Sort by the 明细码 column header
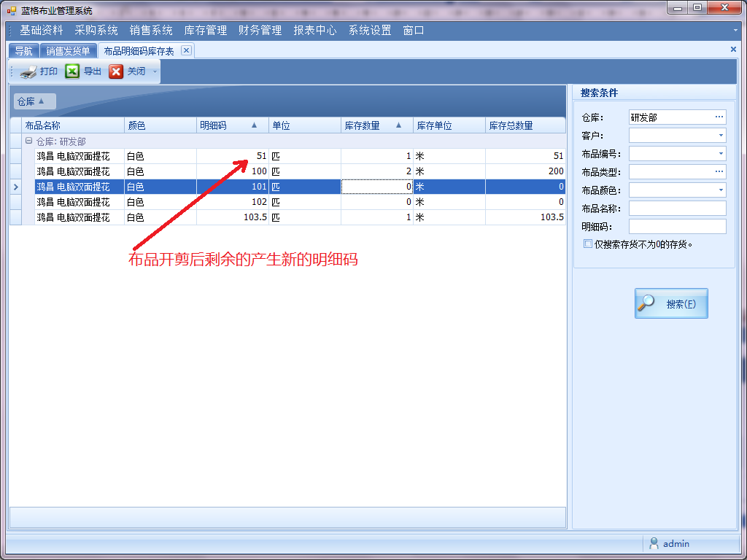747x560 pixels. [x=219, y=125]
